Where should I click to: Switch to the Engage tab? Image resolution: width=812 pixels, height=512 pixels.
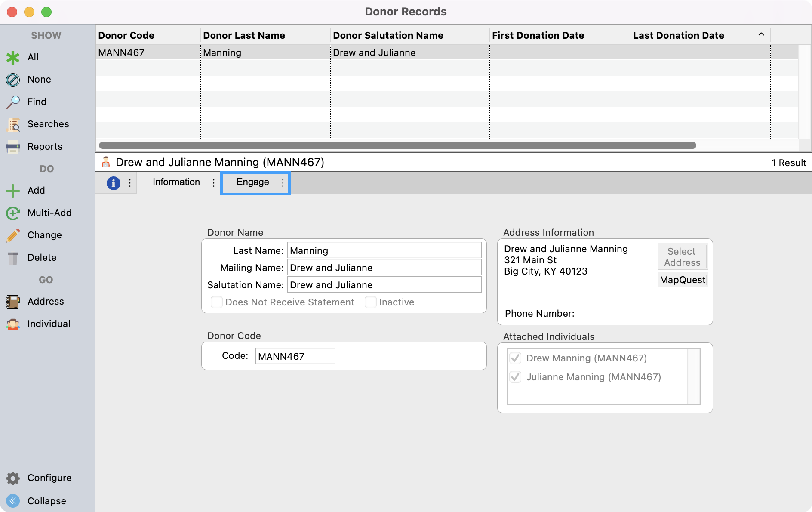click(x=252, y=182)
